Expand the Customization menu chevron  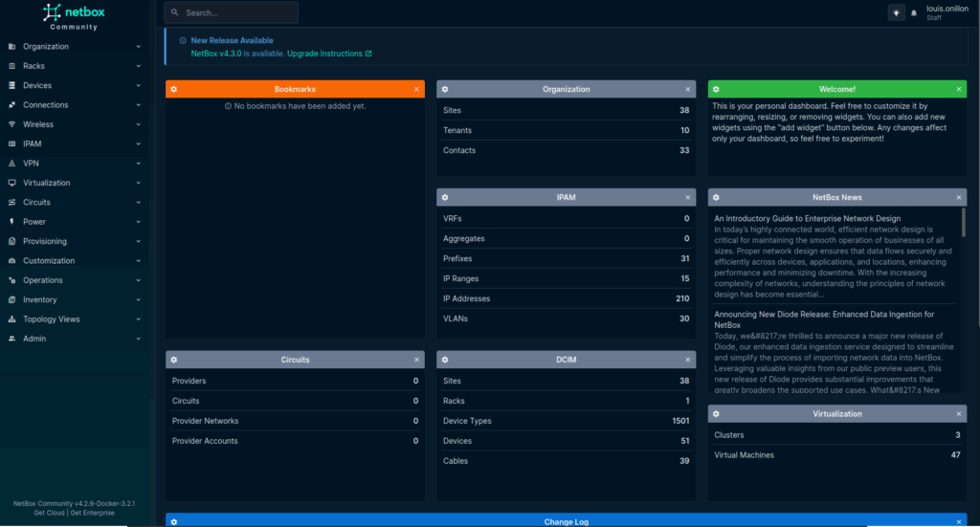[x=138, y=260]
